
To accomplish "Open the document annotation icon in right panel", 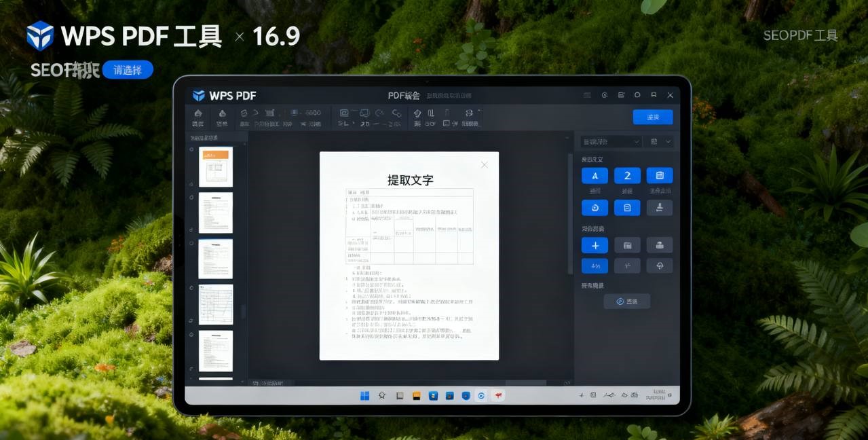I will point(626,207).
